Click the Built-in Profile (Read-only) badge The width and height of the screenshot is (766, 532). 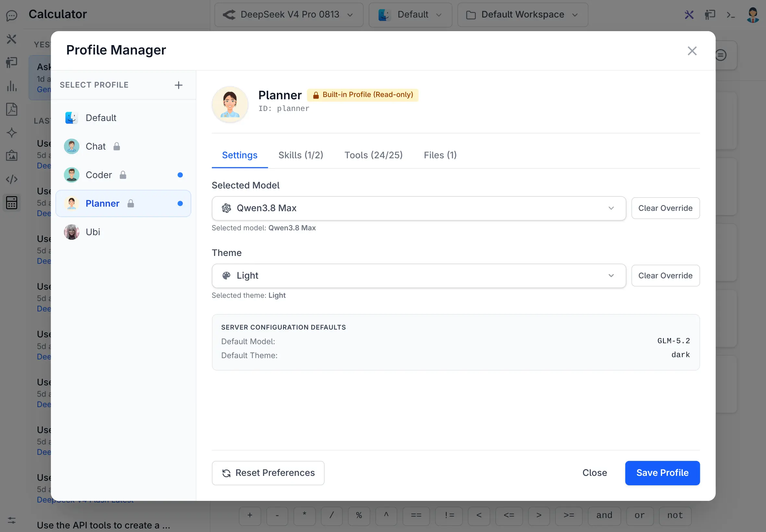(363, 95)
